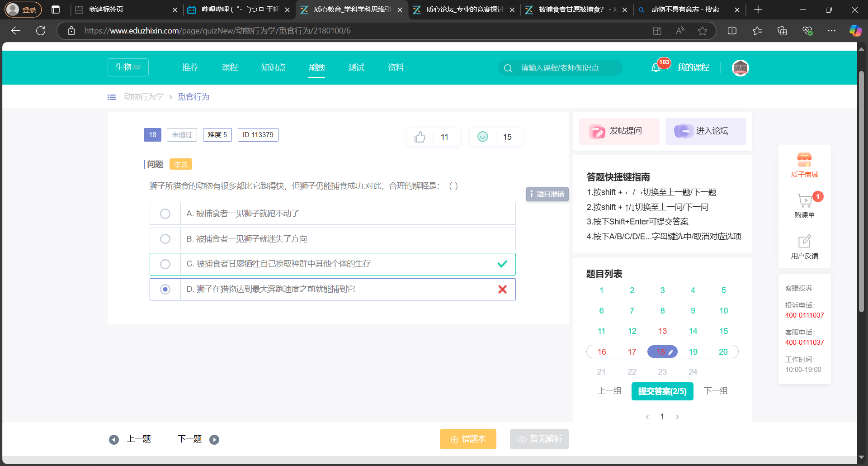Open the 课程 nav item

pyautogui.click(x=230, y=67)
